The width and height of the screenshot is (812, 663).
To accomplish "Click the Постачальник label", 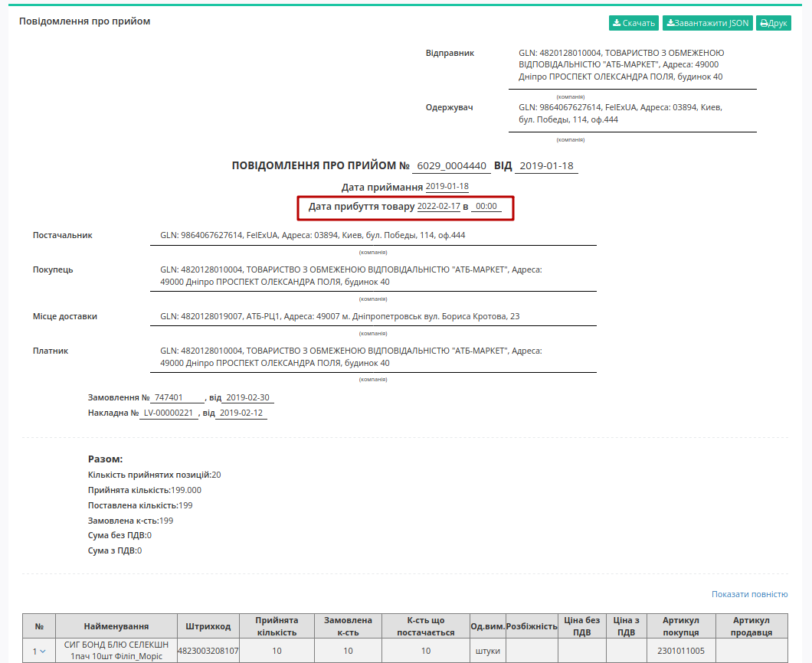I will 63,235.
